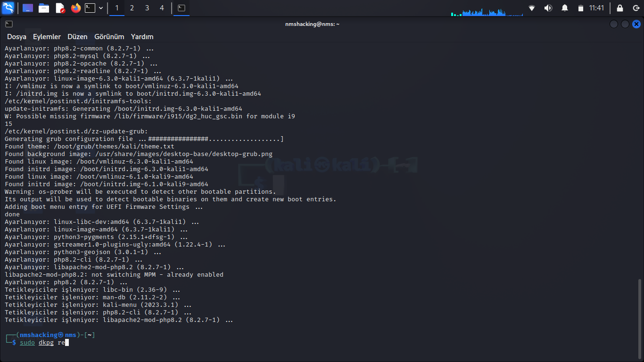Image resolution: width=644 pixels, height=362 pixels.
Task: Switch to workspace 1
Action: [117, 8]
